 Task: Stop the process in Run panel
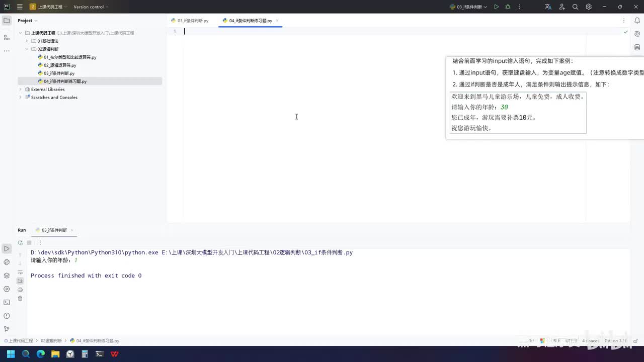click(x=29, y=242)
